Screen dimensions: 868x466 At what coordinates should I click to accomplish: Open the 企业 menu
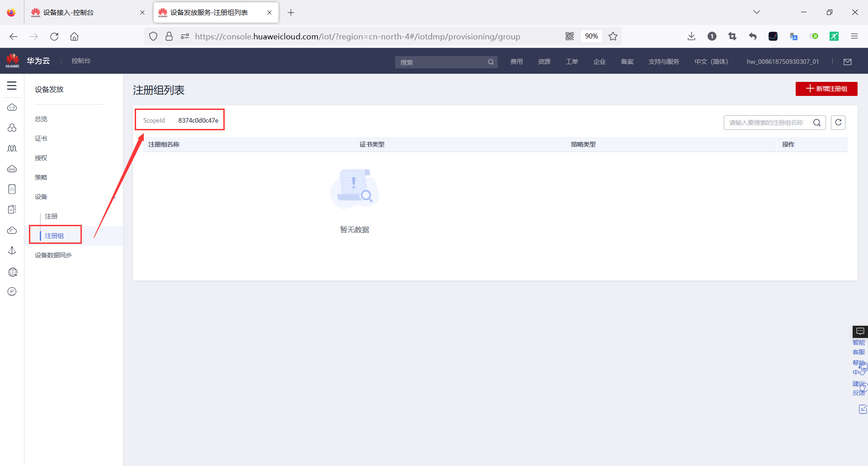click(599, 62)
